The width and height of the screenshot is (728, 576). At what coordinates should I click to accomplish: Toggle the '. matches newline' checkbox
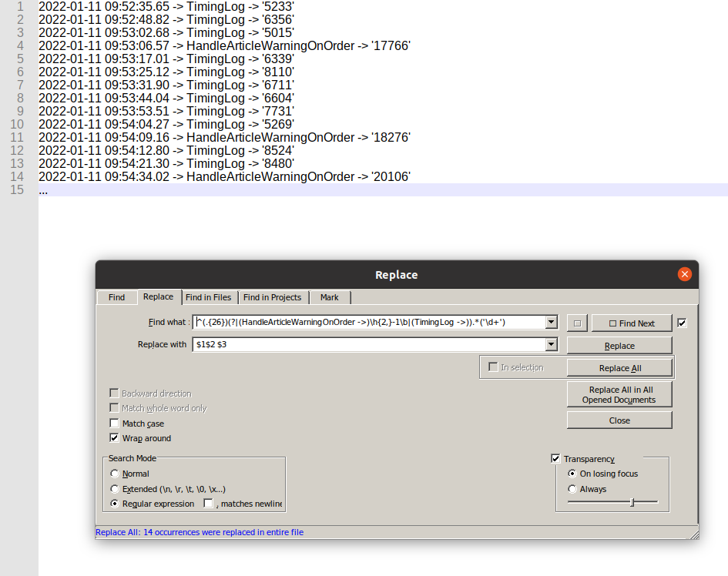click(x=209, y=504)
